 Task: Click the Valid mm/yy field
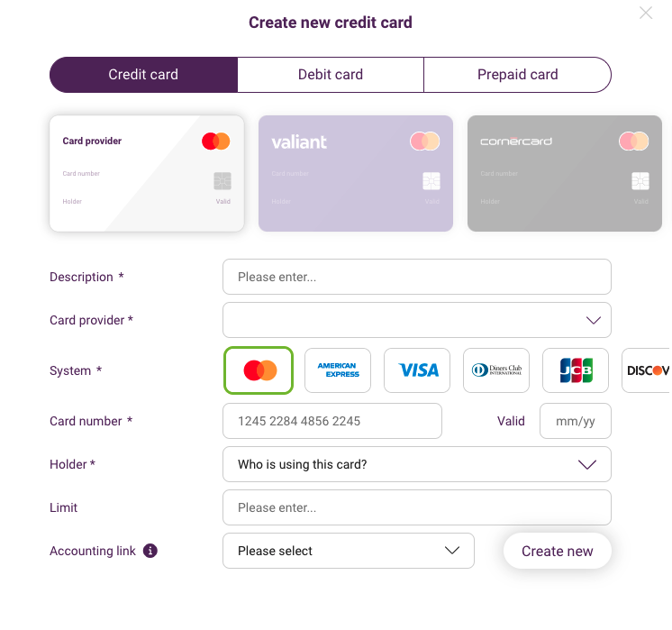coord(575,421)
